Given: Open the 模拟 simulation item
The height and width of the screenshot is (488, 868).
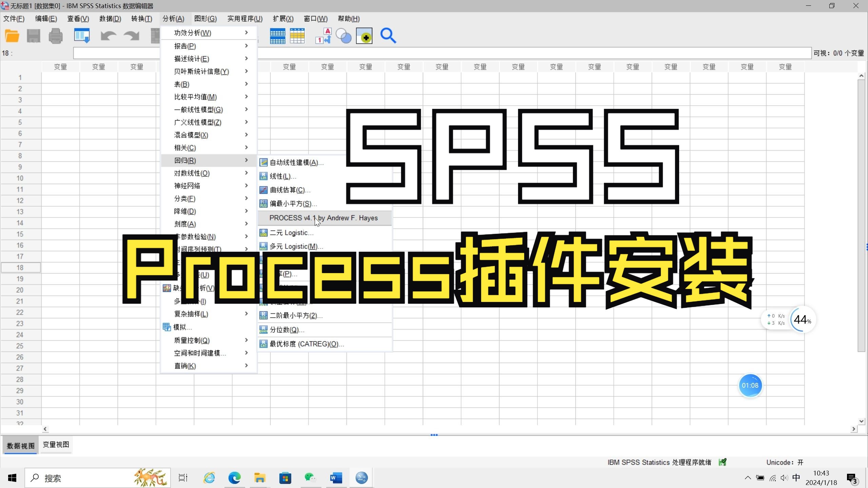Looking at the screenshot, I should point(209,327).
